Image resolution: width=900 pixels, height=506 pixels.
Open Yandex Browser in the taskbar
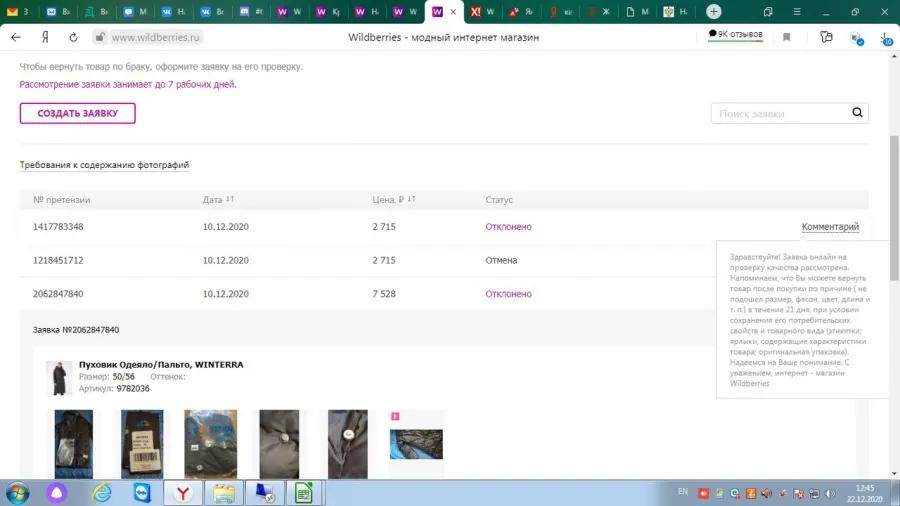click(183, 493)
